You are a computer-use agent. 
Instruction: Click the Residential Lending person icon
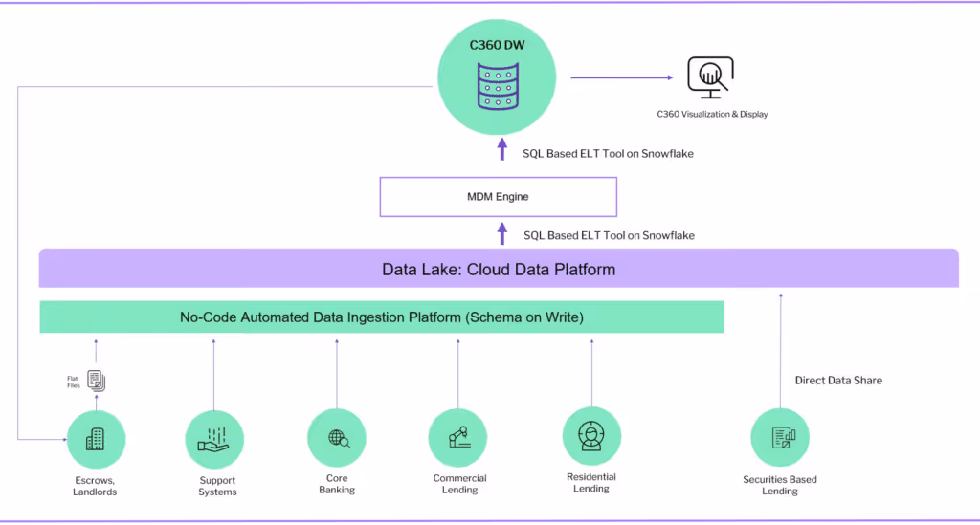pos(591,436)
